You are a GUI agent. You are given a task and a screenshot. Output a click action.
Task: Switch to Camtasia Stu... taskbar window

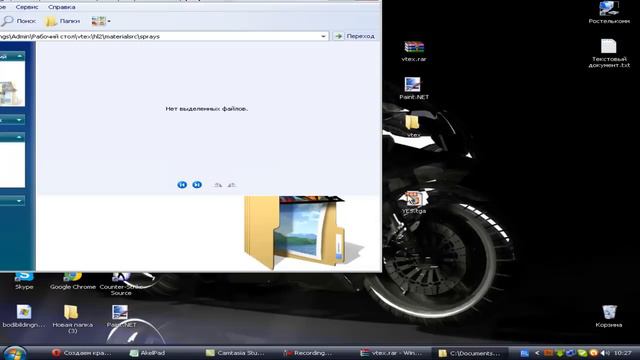[235, 353]
